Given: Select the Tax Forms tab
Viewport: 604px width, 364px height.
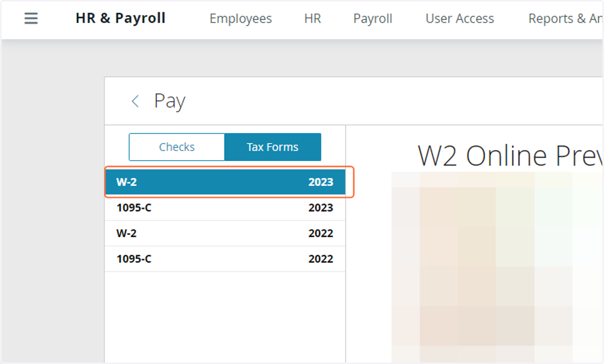Looking at the screenshot, I should pos(272,147).
